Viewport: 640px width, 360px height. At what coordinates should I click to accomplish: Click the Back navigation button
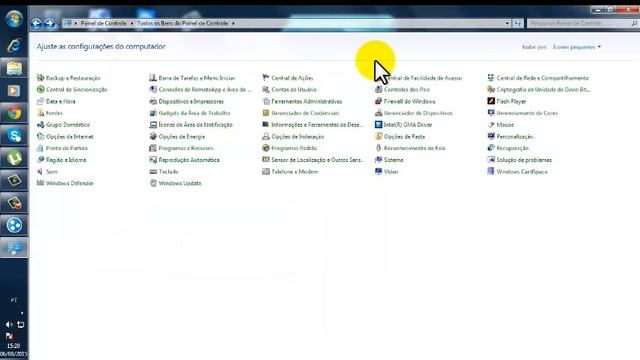pyautogui.click(x=36, y=23)
